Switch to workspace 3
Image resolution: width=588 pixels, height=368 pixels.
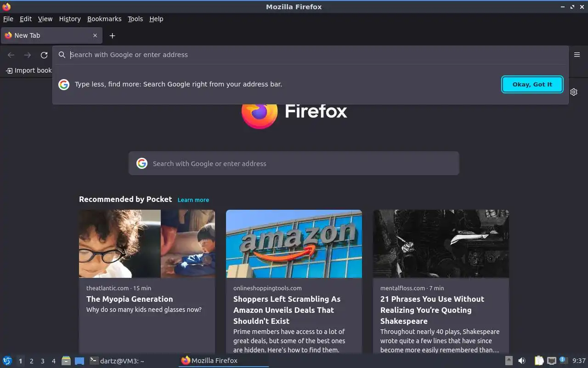[43, 361]
